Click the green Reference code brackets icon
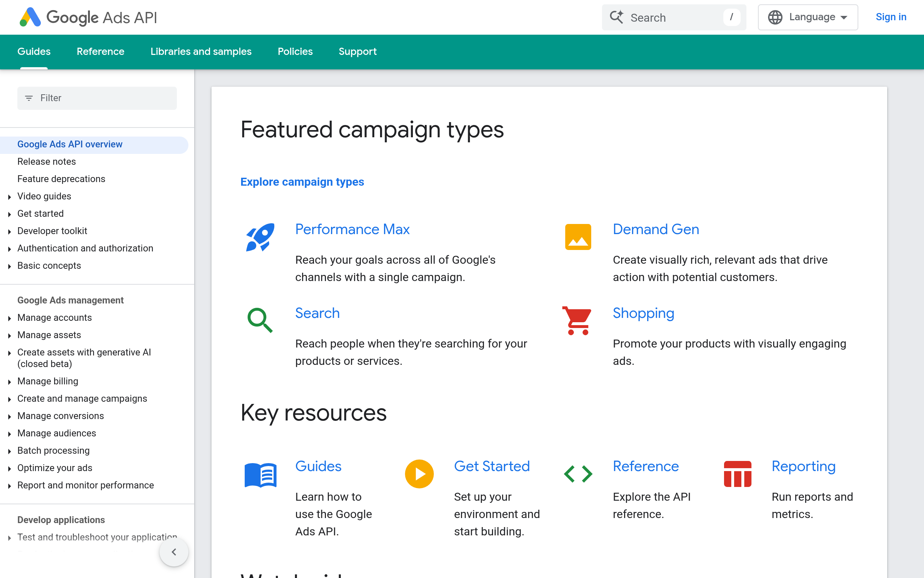Viewport: 924px width, 578px height. pyautogui.click(x=578, y=474)
